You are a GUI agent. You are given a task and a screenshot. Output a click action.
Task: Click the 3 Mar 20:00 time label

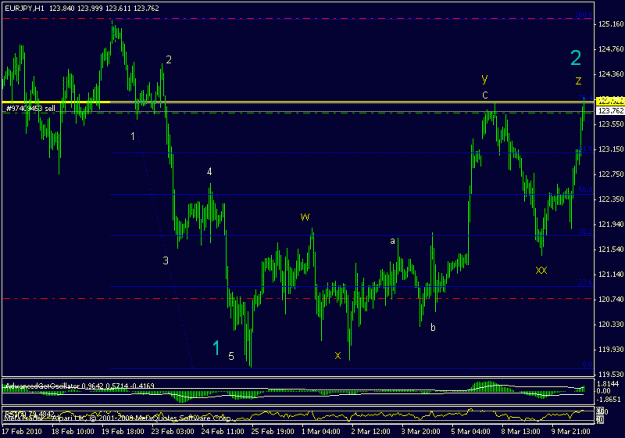tap(421, 431)
